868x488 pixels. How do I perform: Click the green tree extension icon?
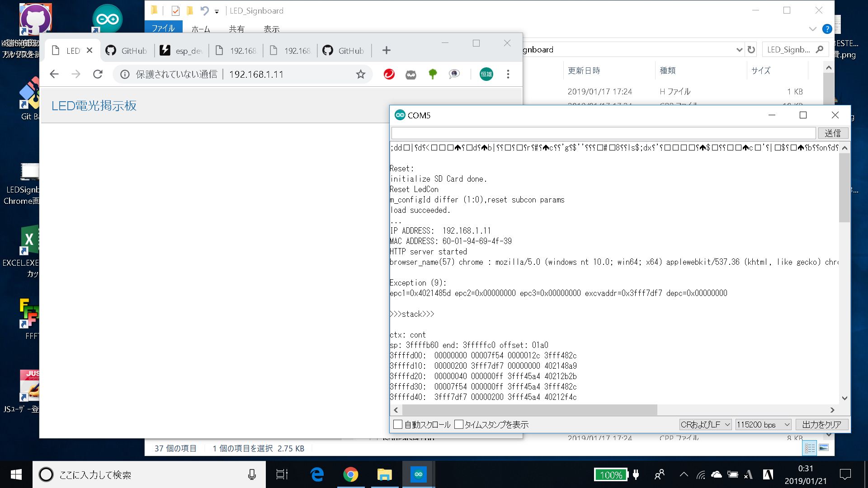[x=433, y=74]
